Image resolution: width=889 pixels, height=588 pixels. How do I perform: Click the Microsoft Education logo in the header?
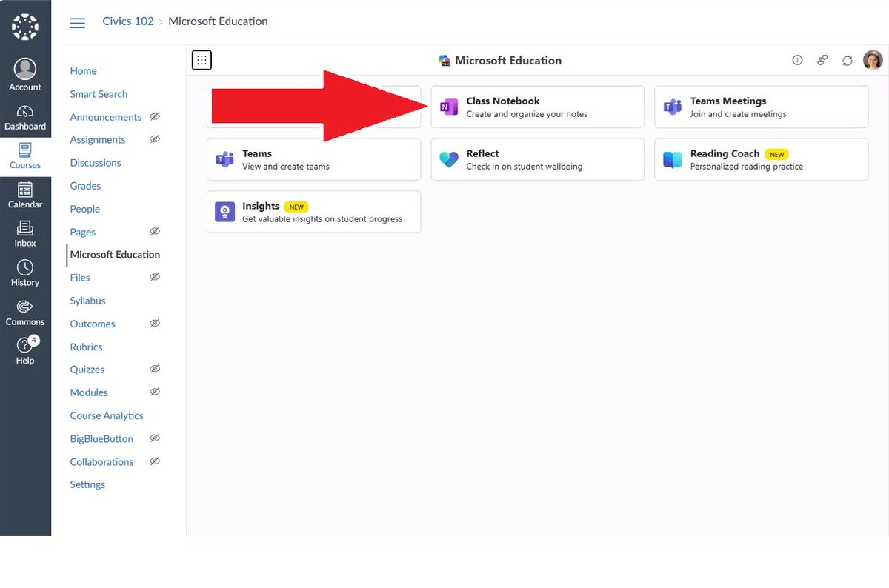(444, 61)
